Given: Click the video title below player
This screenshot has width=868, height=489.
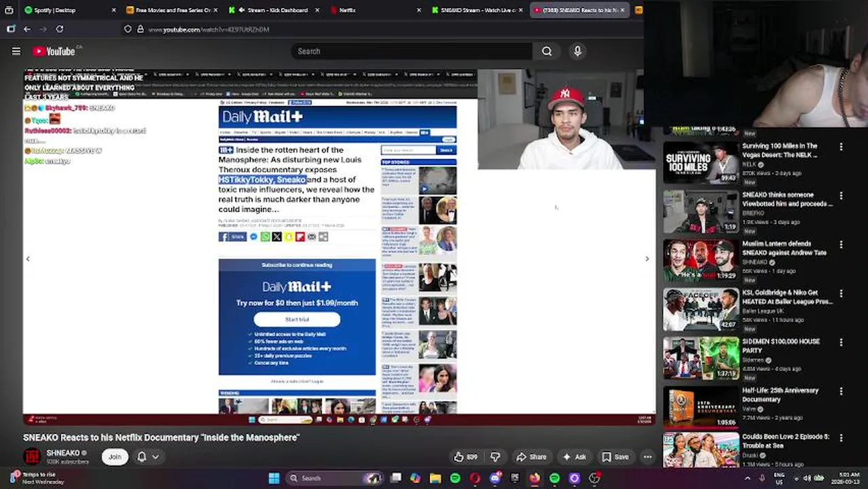Looking at the screenshot, I should coord(162,438).
